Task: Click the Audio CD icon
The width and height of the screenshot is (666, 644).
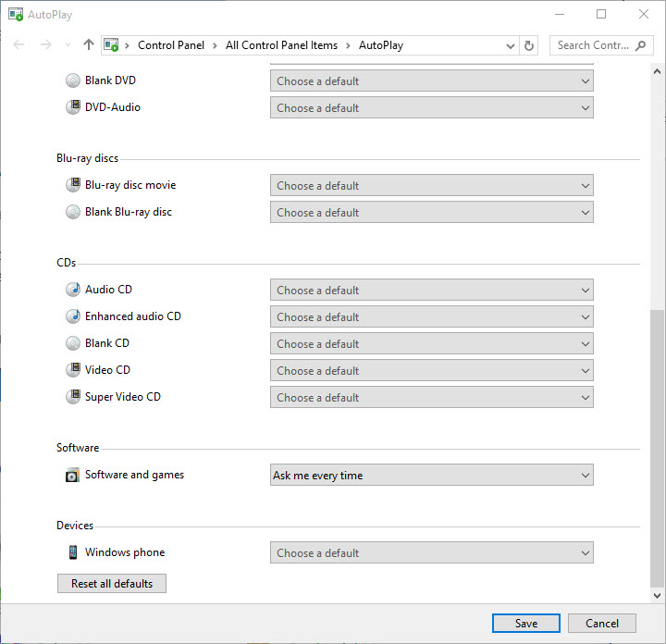Action: (x=73, y=290)
